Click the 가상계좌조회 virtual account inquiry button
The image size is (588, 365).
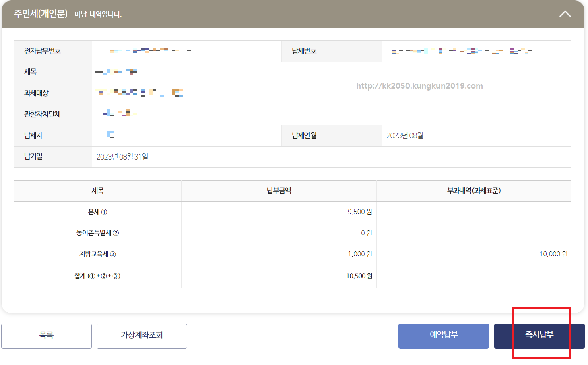pyautogui.click(x=141, y=336)
